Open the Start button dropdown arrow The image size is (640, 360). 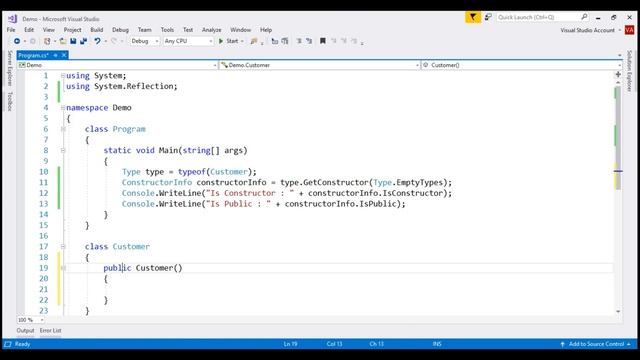click(x=242, y=41)
